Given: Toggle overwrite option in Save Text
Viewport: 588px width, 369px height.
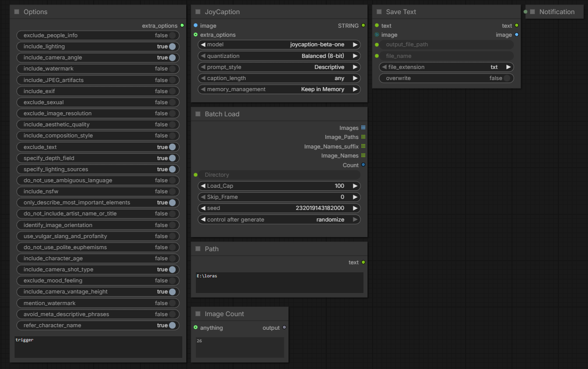Looking at the screenshot, I should (x=446, y=78).
